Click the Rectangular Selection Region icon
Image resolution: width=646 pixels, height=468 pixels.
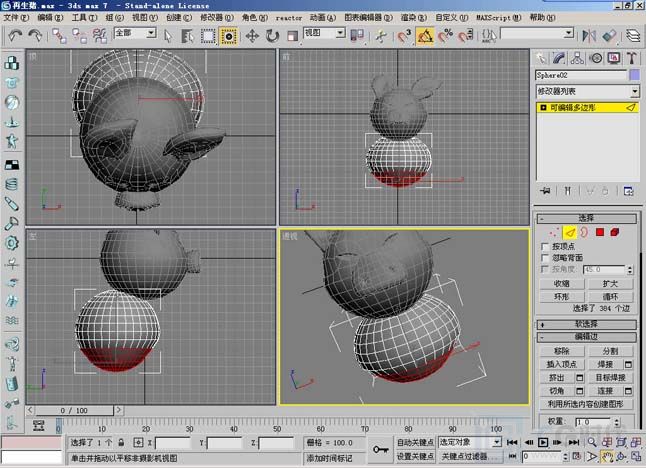pos(208,36)
